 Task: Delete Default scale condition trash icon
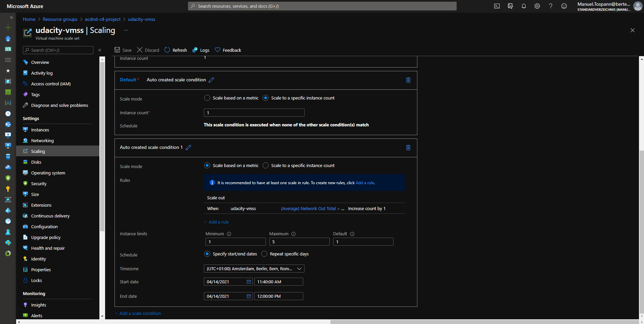click(x=408, y=80)
